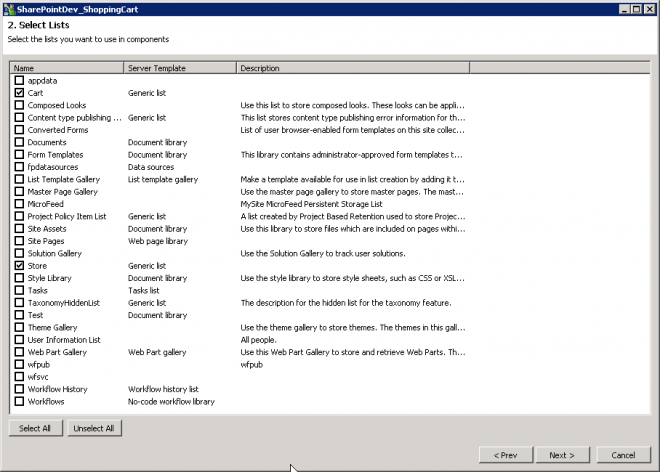
Task: Click the Workflow History list name
Action: pos(58,389)
